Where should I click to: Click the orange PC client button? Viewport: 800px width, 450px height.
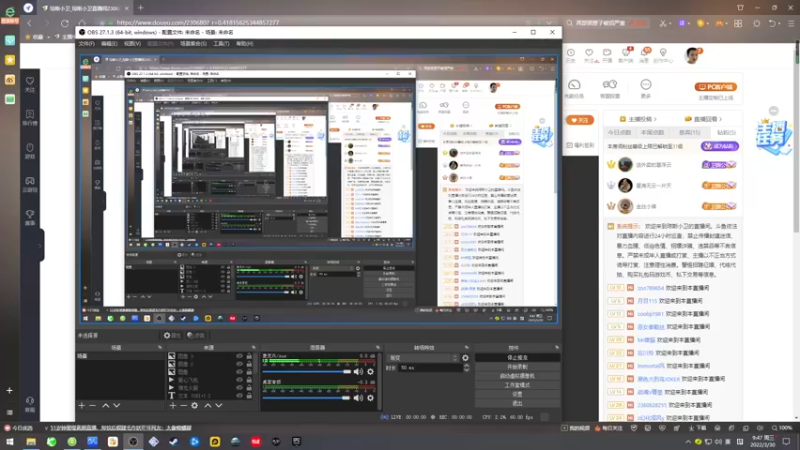coord(716,87)
